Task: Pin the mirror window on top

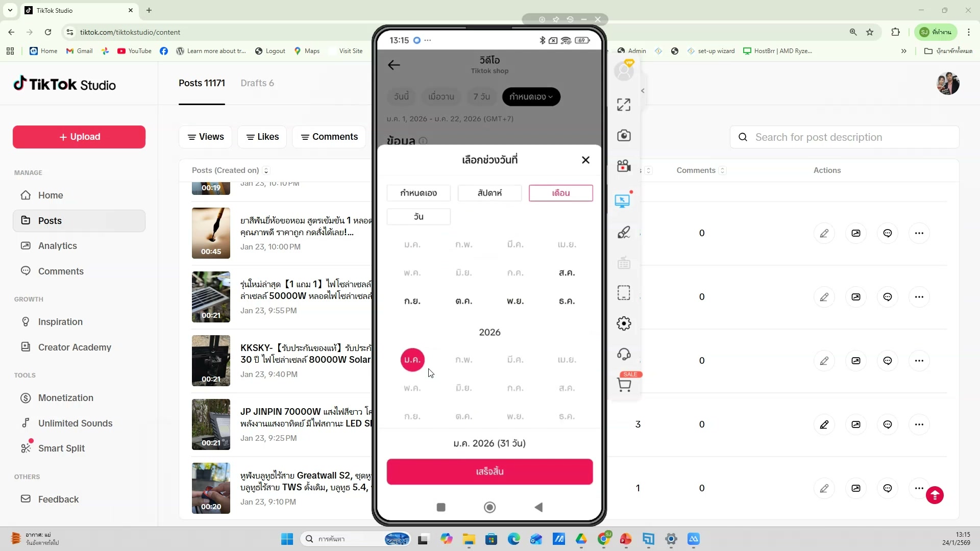Action: (x=556, y=19)
